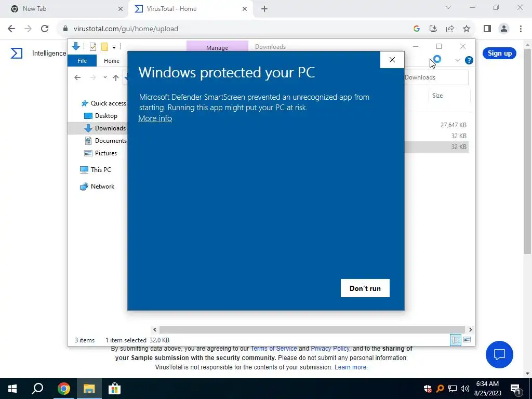Select Downloads in the navigation pane

(105, 128)
